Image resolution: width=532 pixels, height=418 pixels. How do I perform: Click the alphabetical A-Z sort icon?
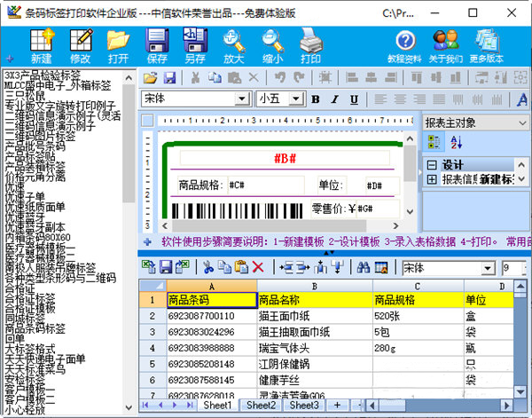coord(456,142)
